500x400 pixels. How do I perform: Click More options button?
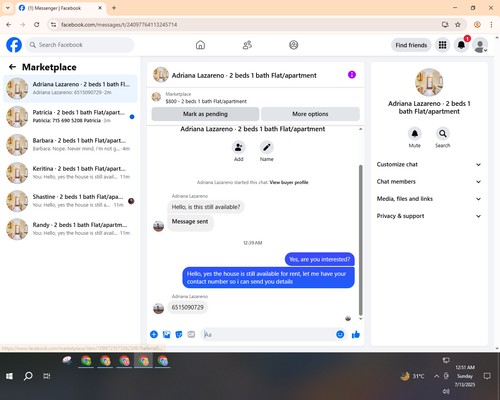pos(310,114)
